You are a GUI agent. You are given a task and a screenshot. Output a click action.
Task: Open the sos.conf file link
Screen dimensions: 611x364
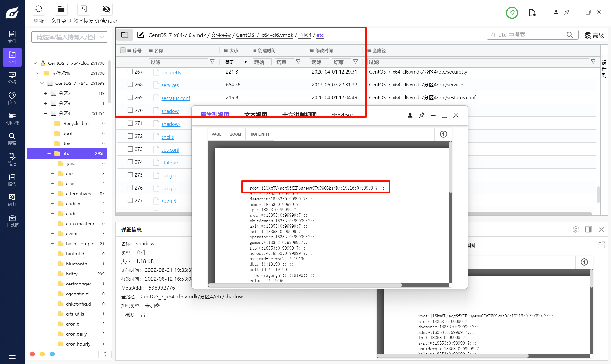170,150
